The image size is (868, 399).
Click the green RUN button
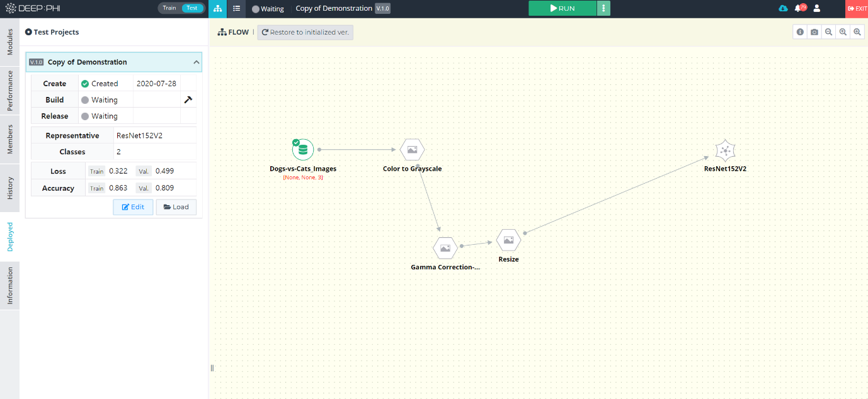(562, 8)
